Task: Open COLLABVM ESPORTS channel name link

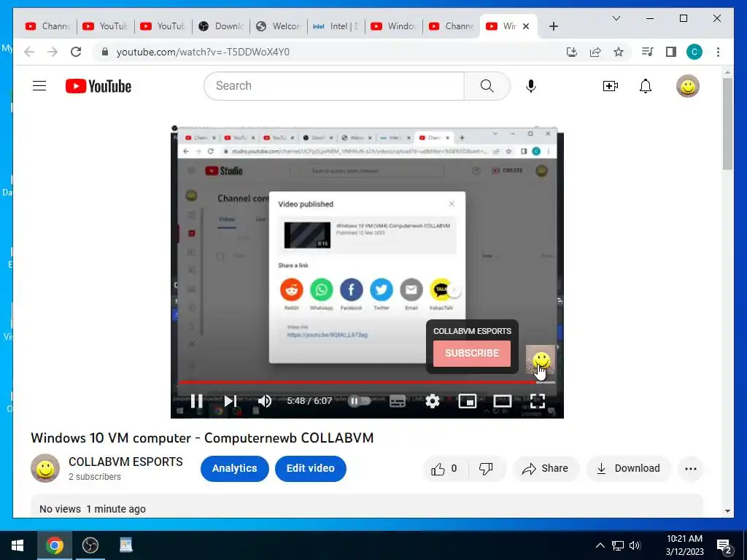Action: pyautogui.click(x=125, y=462)
